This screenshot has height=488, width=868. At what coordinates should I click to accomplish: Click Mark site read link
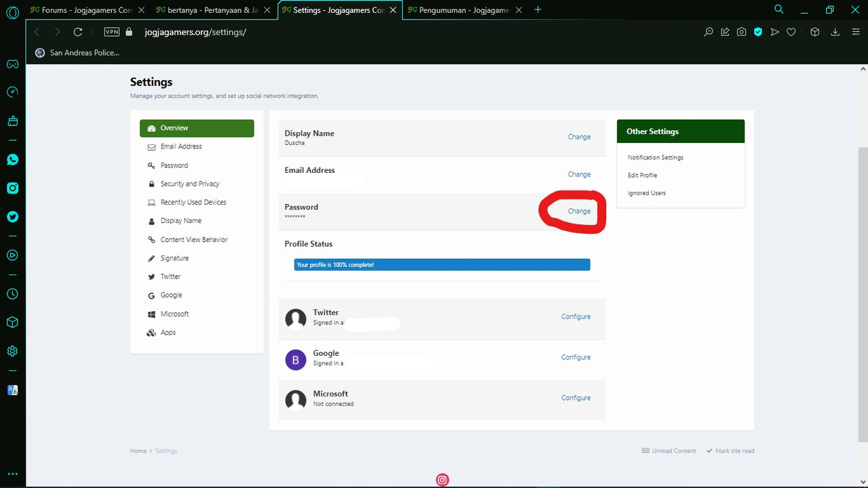[x=730, y=451]
